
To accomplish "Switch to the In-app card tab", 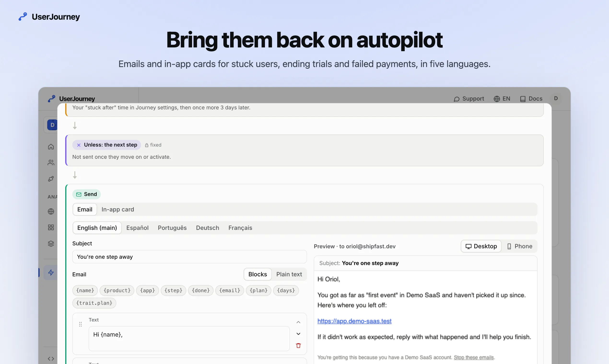I will (x=118, y=210).
